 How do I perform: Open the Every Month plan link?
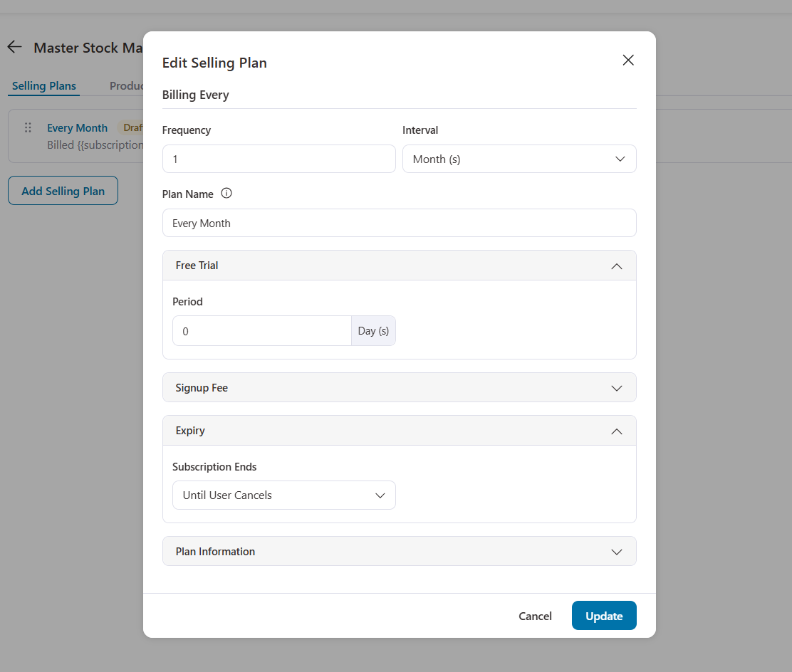(77, 127)
